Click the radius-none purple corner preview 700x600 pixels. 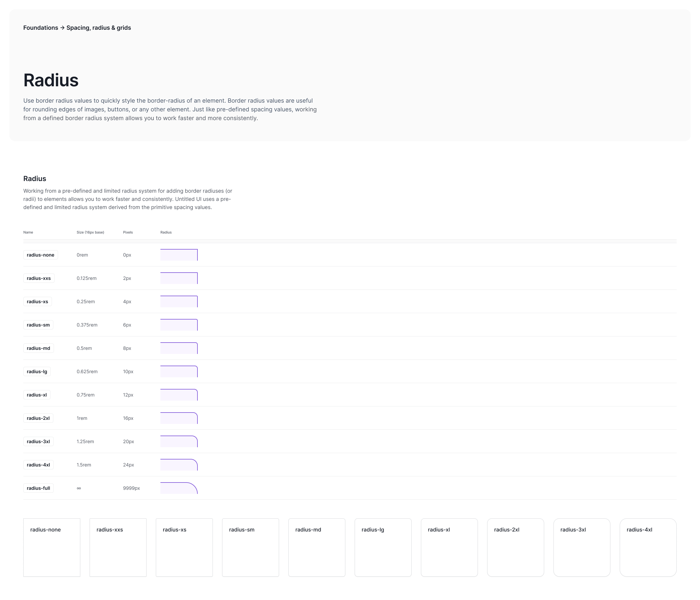point(179,255)
